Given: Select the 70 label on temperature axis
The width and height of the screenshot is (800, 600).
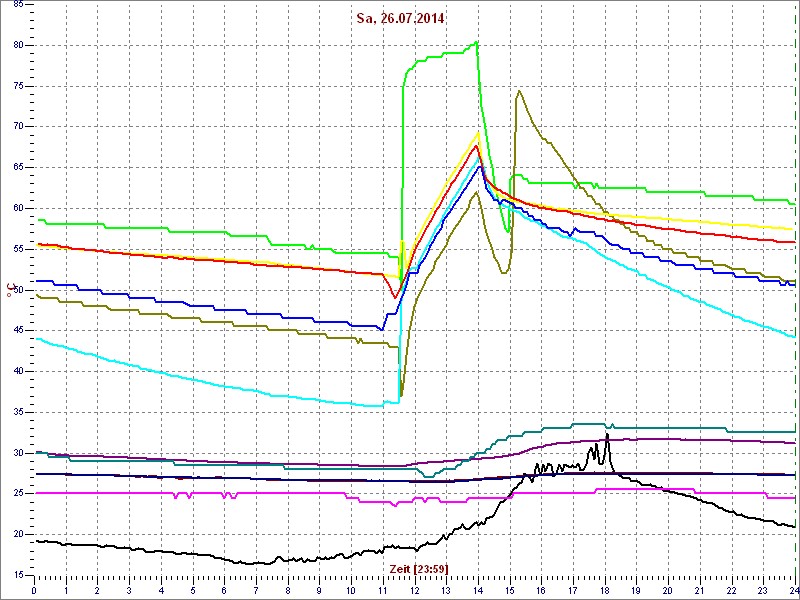Looking at the screenshot, I should (x=16, y=127).
